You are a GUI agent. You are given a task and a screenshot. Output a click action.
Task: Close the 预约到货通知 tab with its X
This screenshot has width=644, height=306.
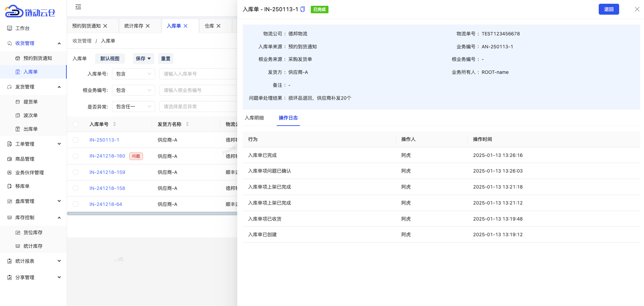[x=105, y=26]
